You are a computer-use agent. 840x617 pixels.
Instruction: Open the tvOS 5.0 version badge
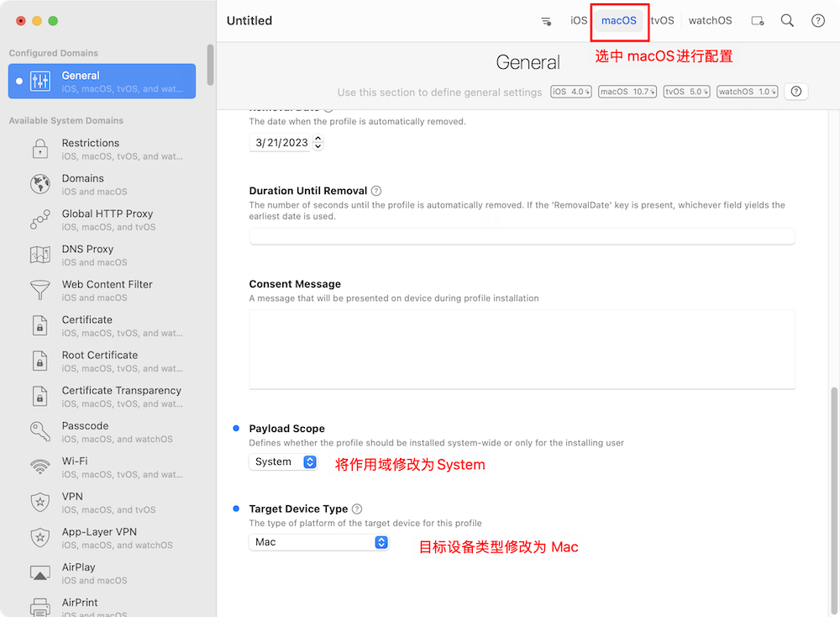click(x=687, y=92)
